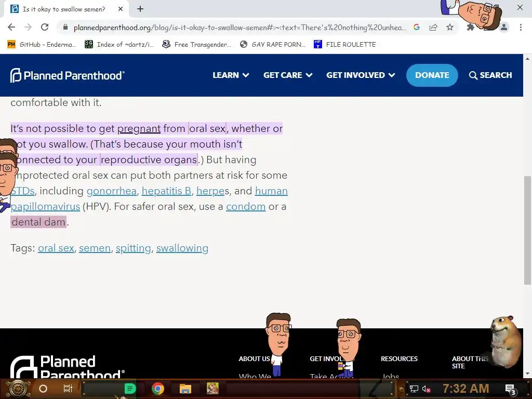Click the RESOURCES footer heading
Viewport: 532px width, 399px height.
click(399, 358)
